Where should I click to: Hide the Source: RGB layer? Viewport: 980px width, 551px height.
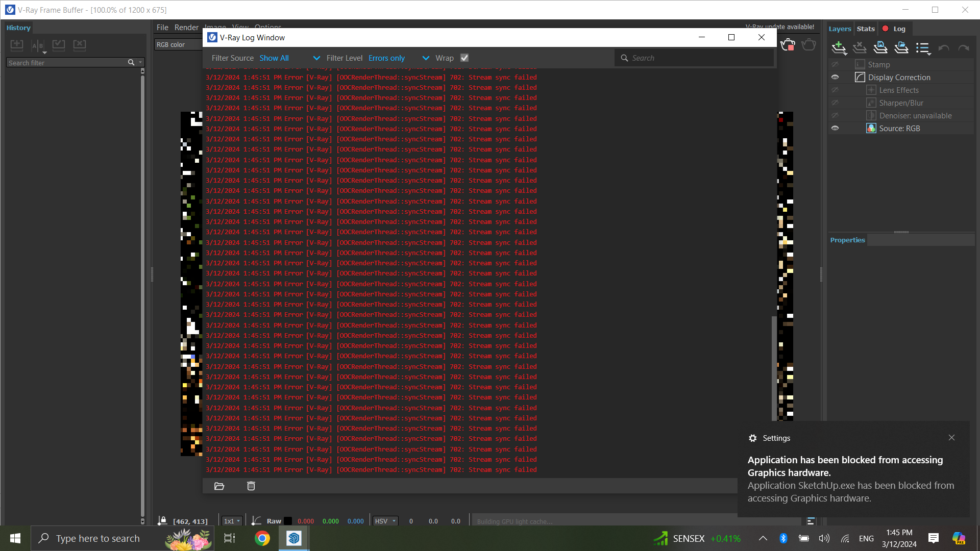(x=835, y=129)
